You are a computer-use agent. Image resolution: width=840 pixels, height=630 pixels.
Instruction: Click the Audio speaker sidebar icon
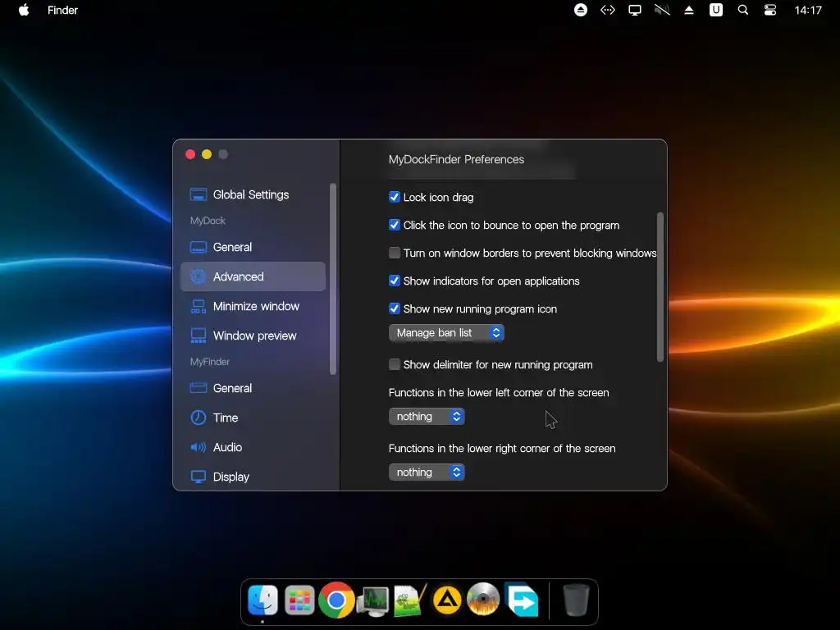click(x=199, y=447)
